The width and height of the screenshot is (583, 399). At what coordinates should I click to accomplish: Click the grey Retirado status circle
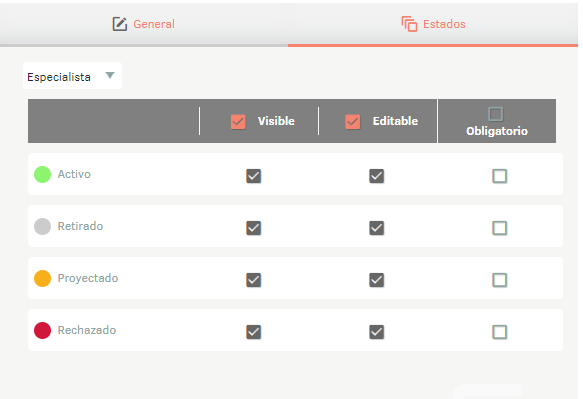(x=42, y=226)
